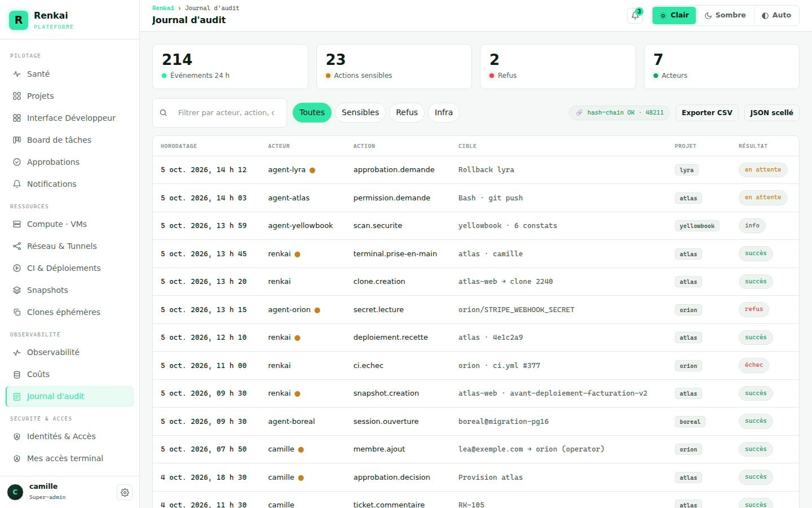
Task: Filter by Sensibles events
Action: (x=360, y=112)
